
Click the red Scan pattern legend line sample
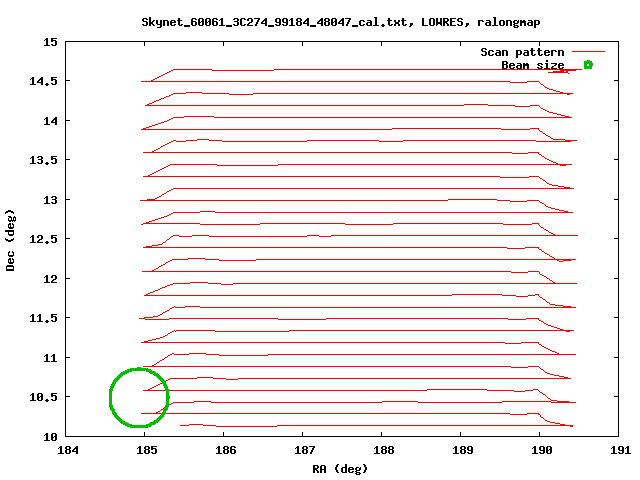588,52
